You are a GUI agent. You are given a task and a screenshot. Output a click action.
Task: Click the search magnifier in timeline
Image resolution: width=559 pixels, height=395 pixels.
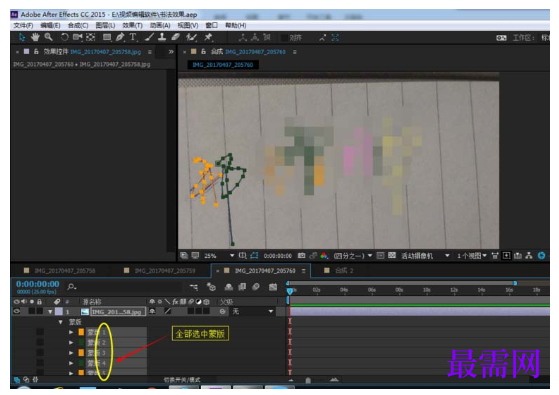pos(72,286)
